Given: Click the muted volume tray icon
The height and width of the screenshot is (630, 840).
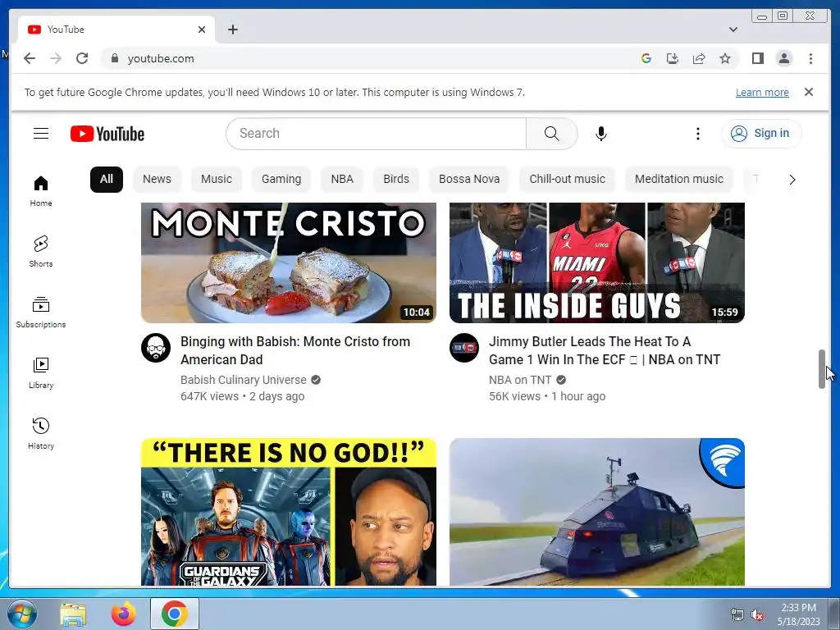Looking at the screenshot, I should click(x=757, y=615).
